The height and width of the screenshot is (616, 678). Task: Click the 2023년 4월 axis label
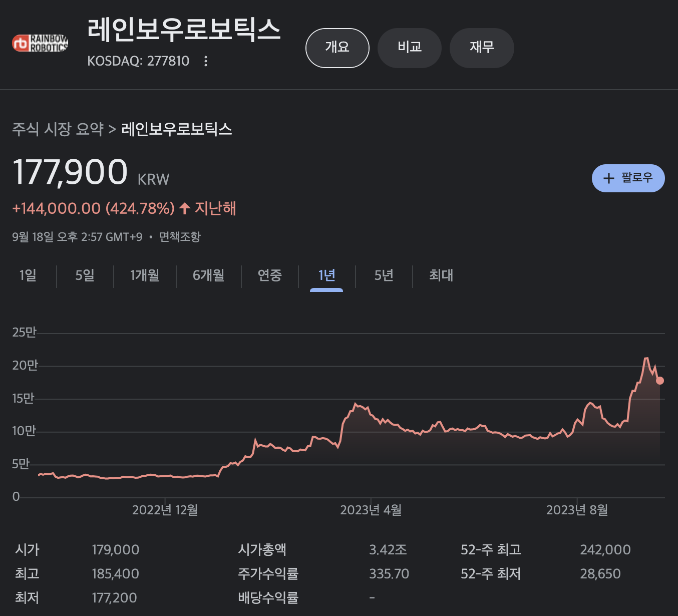tap(371, 510)
